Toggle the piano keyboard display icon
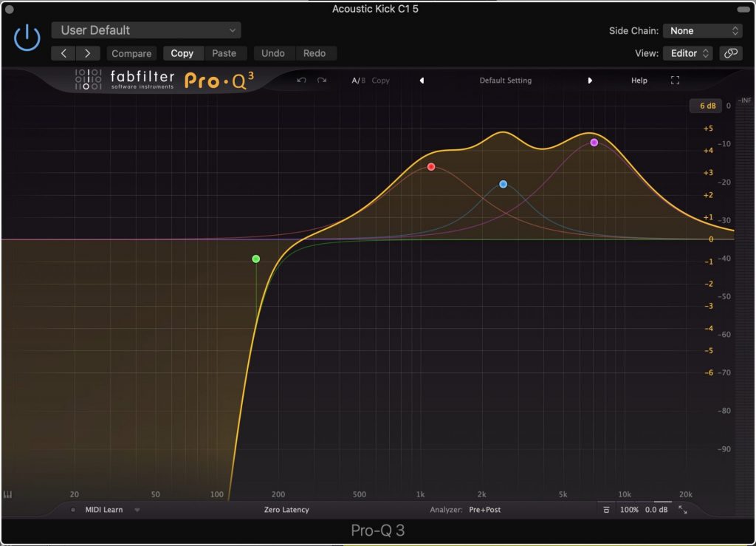 coord(7,494)
